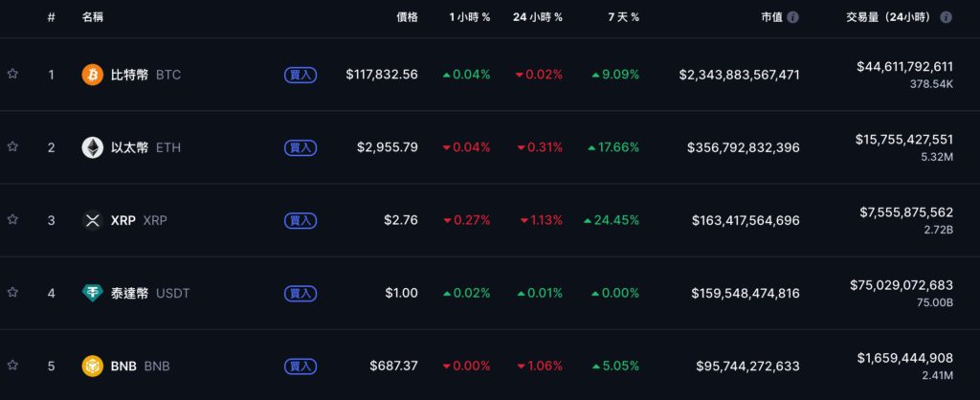Click the XRP coin logo icon

click(93, 220)
